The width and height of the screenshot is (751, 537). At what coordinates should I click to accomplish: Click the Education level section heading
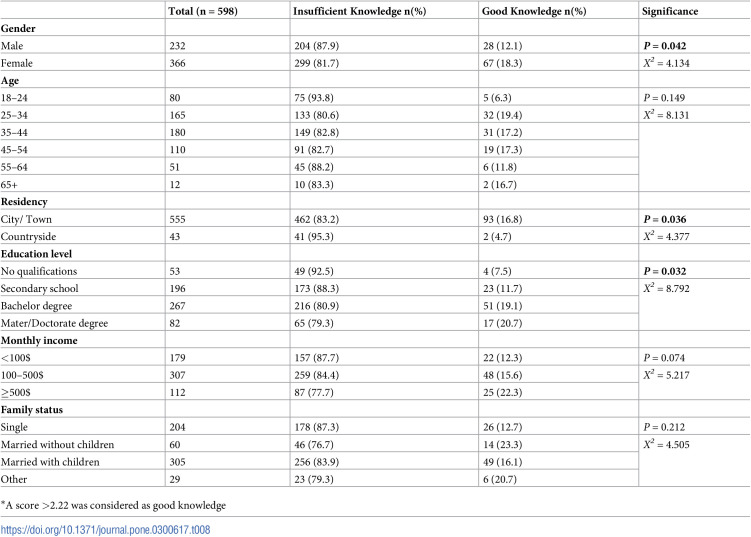tap(36, 254)
